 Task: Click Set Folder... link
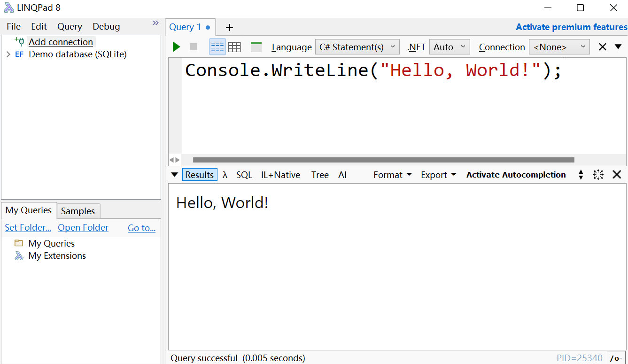pyautogui.click(x=28, y=227)
